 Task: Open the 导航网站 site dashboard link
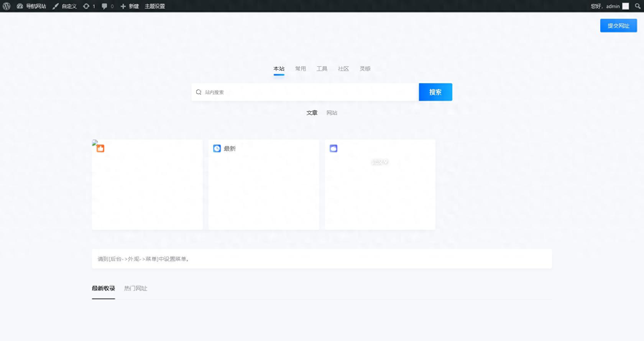tap(31, 6)
